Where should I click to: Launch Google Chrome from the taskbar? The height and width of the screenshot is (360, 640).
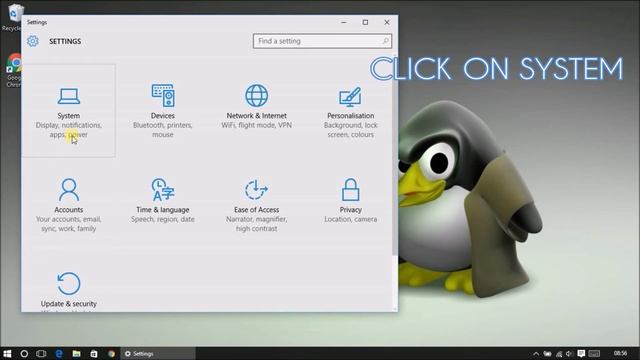[x=111, y=353]
